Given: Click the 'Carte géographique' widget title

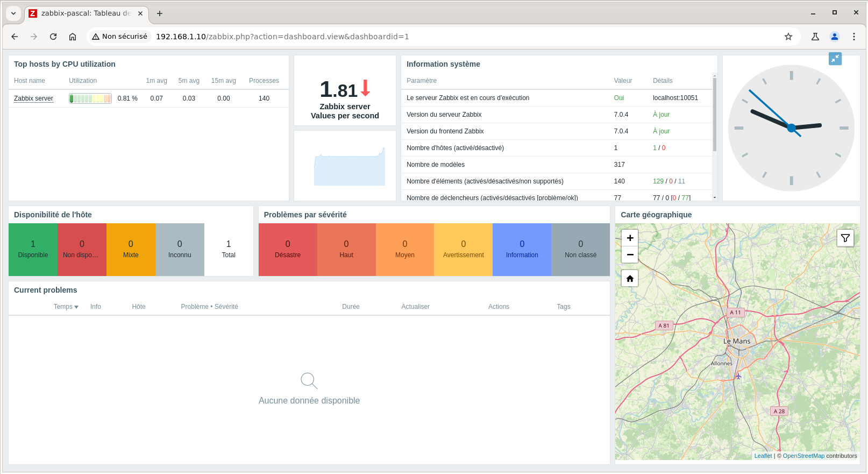Looking at the screenshot, I should click(656, 215).
